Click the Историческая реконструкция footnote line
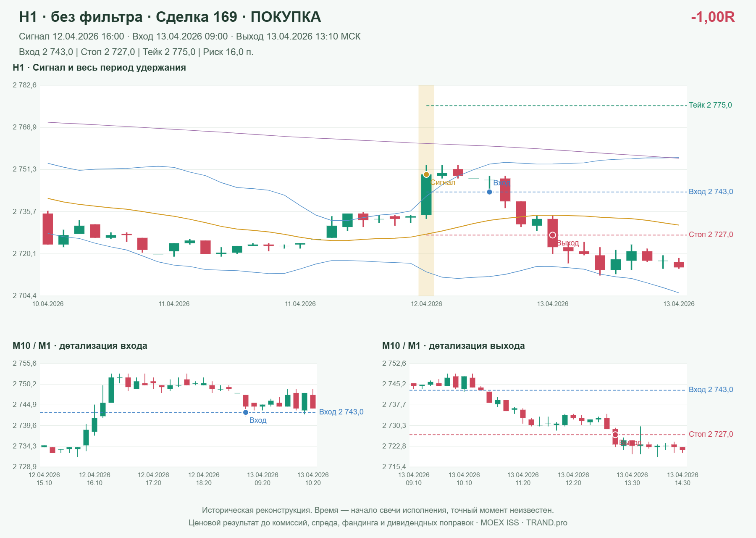Image resolution: width=756 pixels, height=538 pixels. (x=378, y=510)
